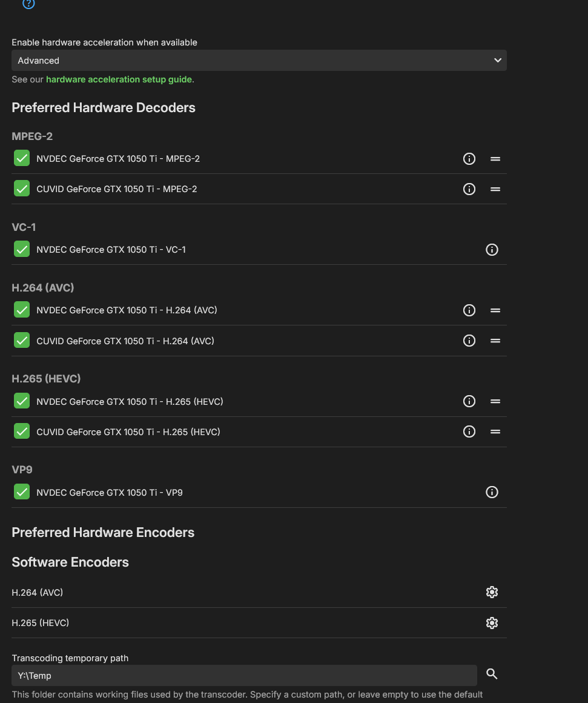Uncheck NVDEC GTX 1050 Ti MPEG-2 decoder
This screenshot has width=588, height=703.
point(22,159)
